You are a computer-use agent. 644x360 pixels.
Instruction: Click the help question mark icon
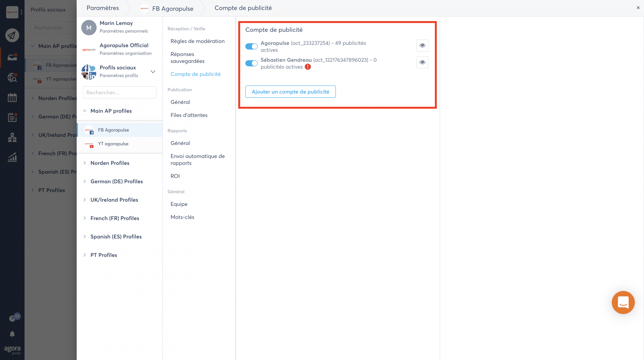[x=12, y=319]
